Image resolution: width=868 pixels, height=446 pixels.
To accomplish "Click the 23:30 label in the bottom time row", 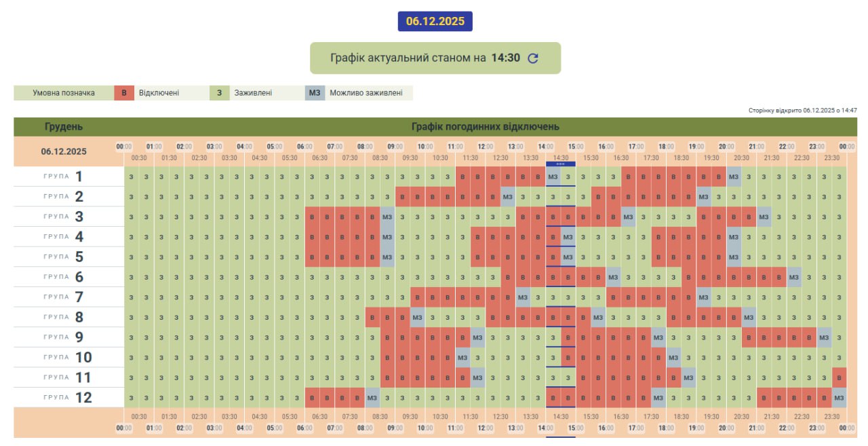I will [x=831, y=417].
